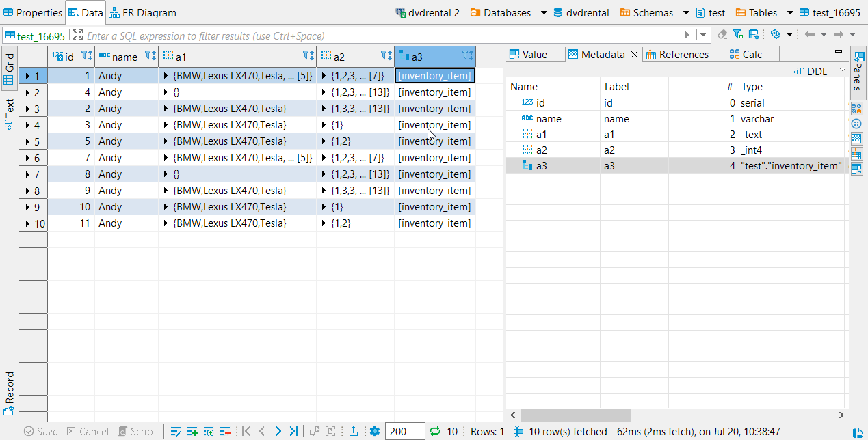The image size is (868, 440).
Task: Click test_16695 table breadcrumb
Action: coord(830,12)
